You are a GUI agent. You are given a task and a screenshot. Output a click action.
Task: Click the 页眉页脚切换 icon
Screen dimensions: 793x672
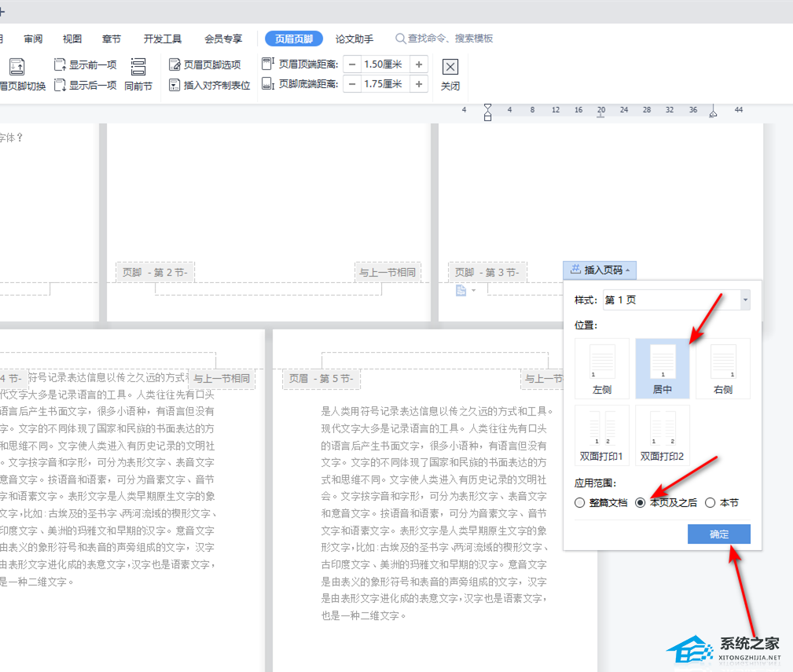point(16,68)
